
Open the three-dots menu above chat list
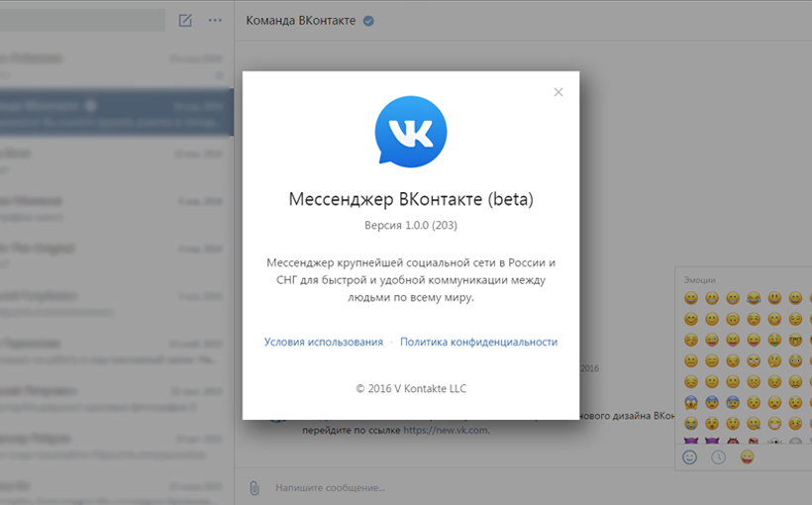click(215, 20)
